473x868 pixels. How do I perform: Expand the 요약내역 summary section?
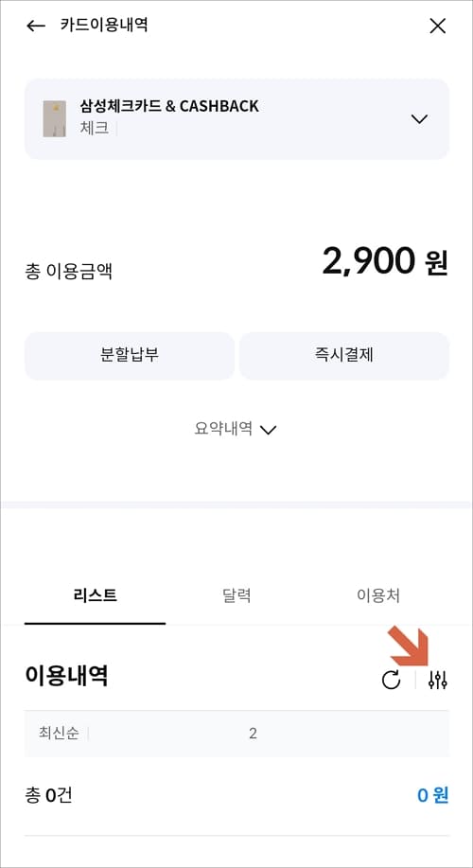236,429
